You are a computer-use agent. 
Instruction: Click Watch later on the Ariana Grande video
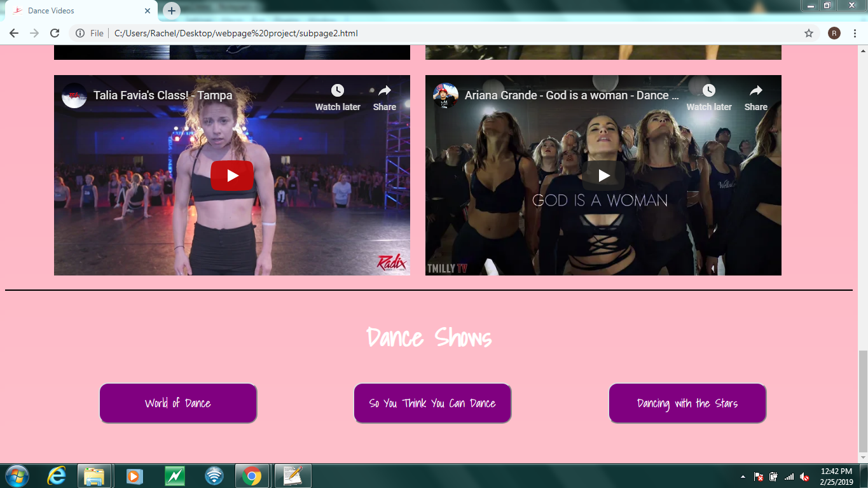coord(709,97)
